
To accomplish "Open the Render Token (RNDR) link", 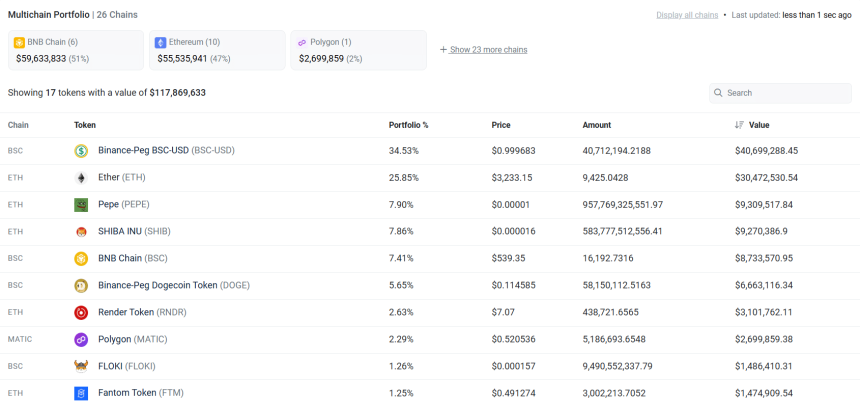I will (143, 313).
